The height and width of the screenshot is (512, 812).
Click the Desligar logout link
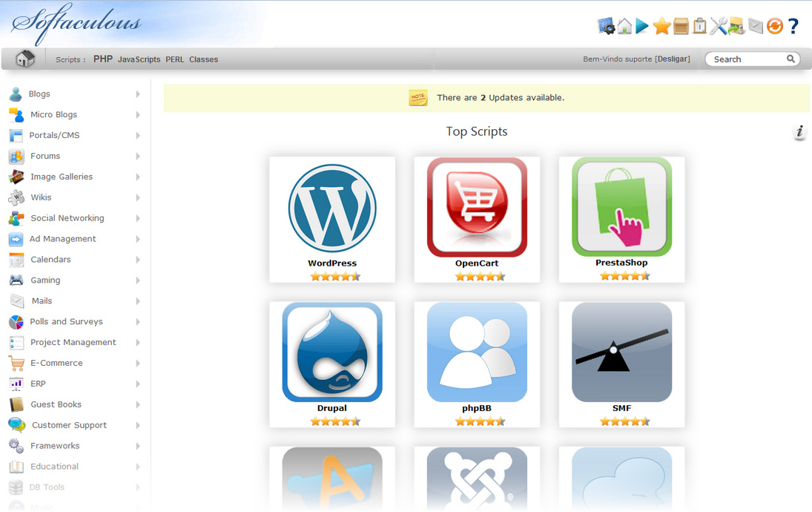pyautogui.click(x=673, y=59)
